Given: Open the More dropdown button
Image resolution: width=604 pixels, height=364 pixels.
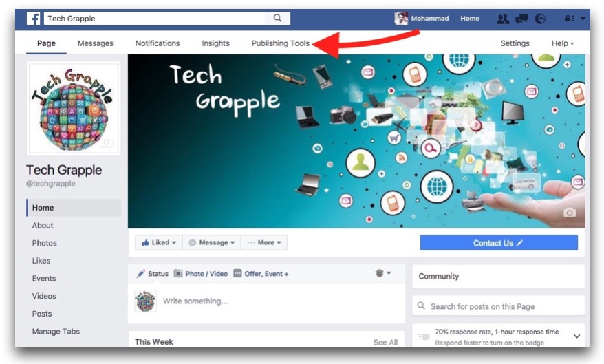Looking at the screenshot, I should [264, 243].
